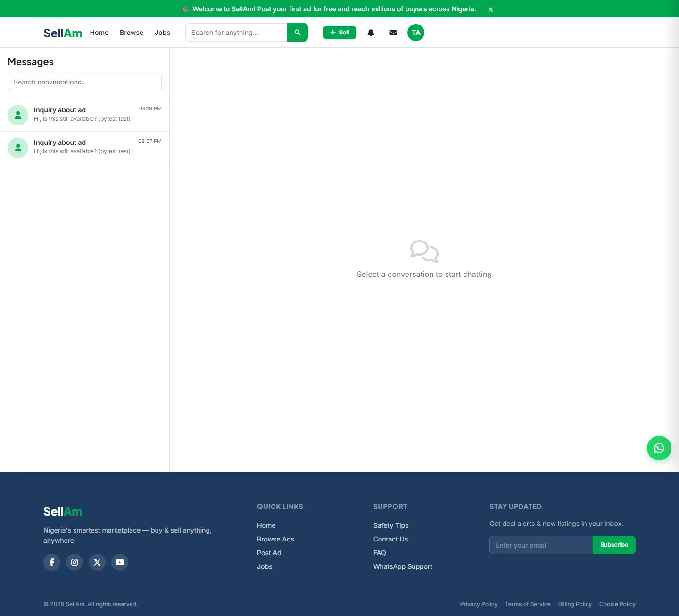Image resolution: width=679 pixels, height=616 pixels.
Task: Open the Inquiry about ad conversation from 08:07 PM
Action: click(84, 148)
